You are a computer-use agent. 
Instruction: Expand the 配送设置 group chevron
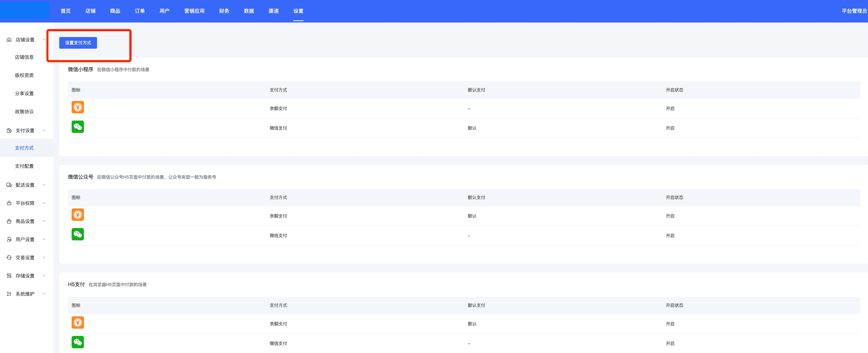click(x=44, y=185)
